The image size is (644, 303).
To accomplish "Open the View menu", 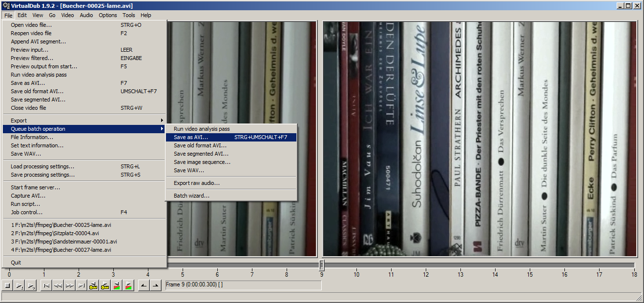I will 38,15.
